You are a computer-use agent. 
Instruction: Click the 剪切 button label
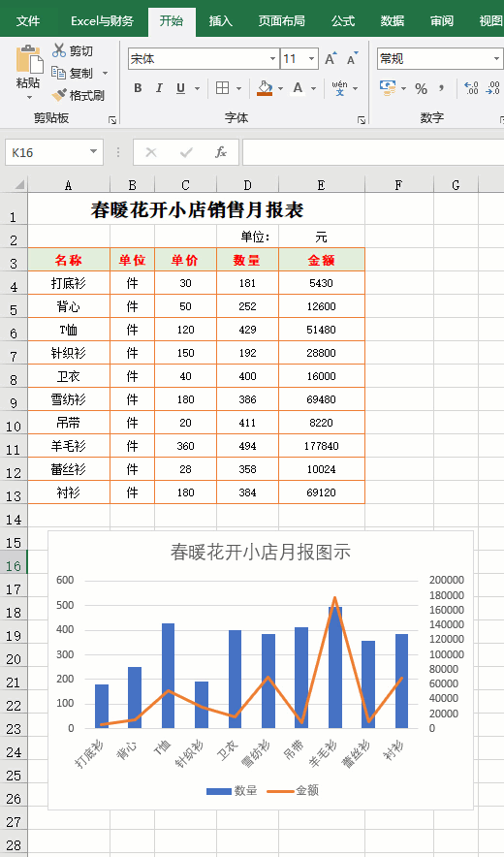coord(80,51)
